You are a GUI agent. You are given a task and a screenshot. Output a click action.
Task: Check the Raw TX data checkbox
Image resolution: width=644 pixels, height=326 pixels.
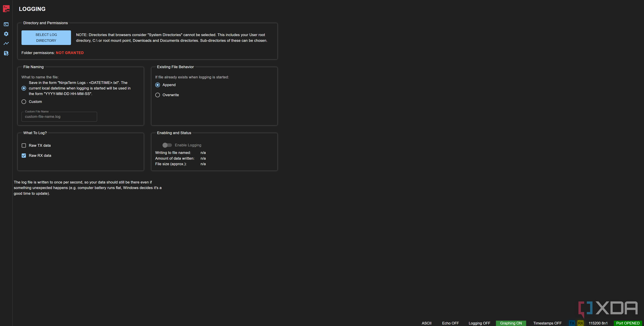(24, 145)
